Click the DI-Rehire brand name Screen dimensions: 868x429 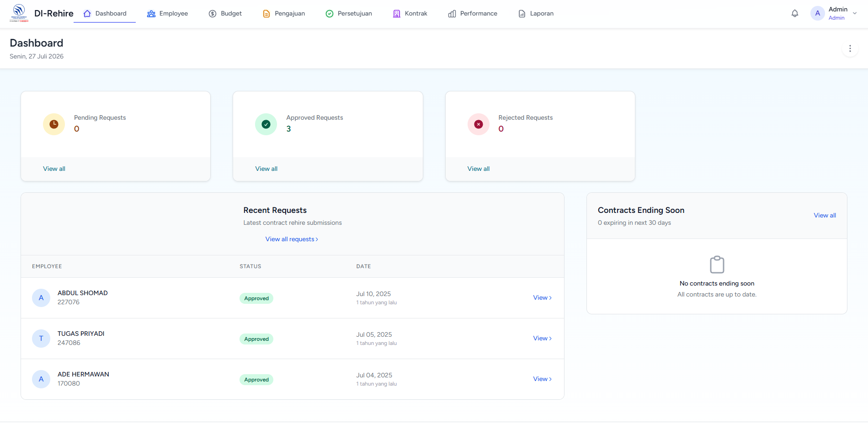(54, 13)
